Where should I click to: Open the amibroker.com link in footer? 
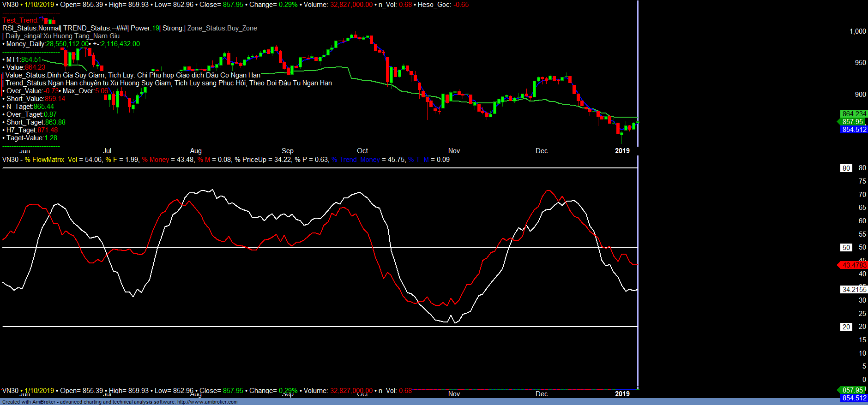(207, 402)
